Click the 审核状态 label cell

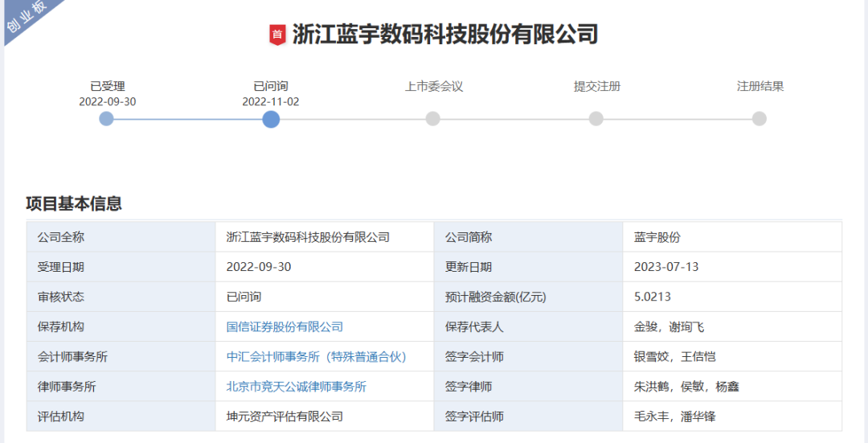[x=121, y=297]
